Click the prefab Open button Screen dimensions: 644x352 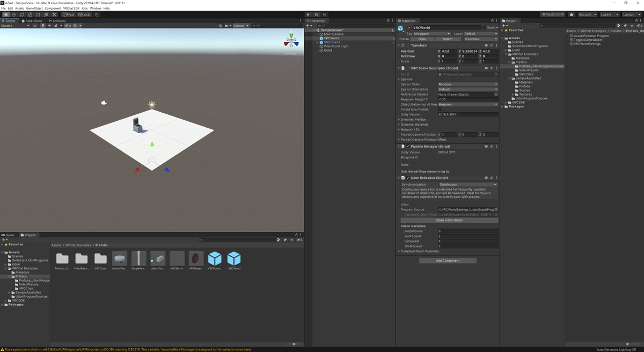[422, 39]
